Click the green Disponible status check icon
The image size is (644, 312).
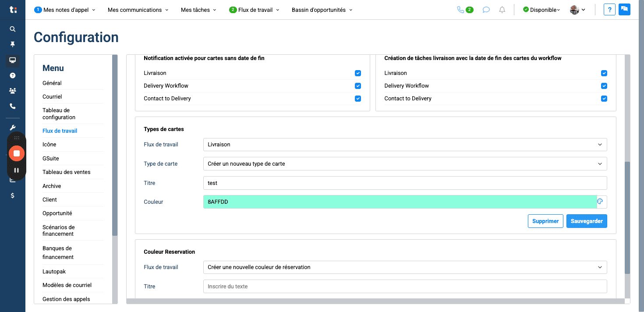click(526, 10)
